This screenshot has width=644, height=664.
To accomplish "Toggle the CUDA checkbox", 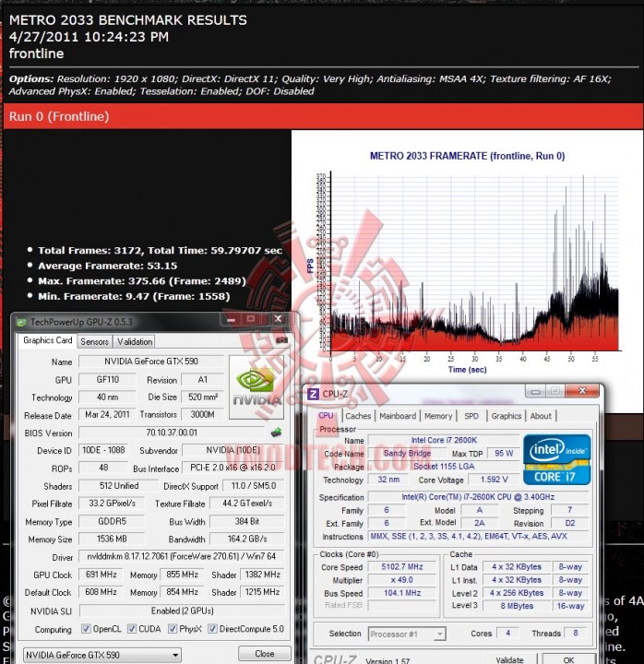I will 132,628.
